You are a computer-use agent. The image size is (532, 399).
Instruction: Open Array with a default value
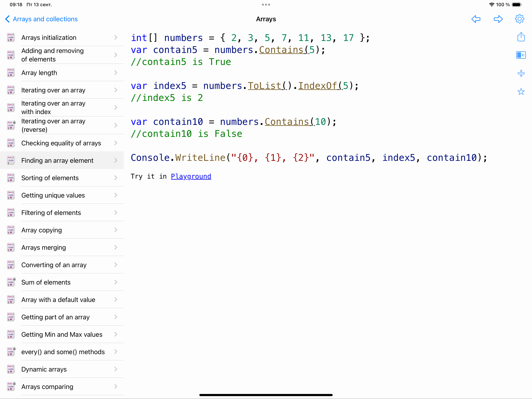coord(62,300)
